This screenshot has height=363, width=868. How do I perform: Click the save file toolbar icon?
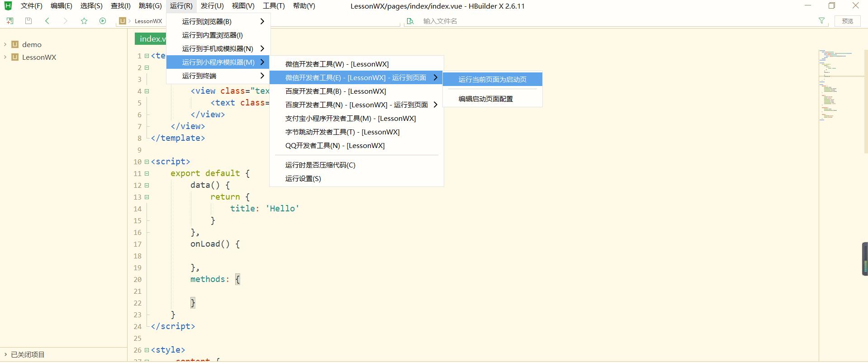point(28,21)
